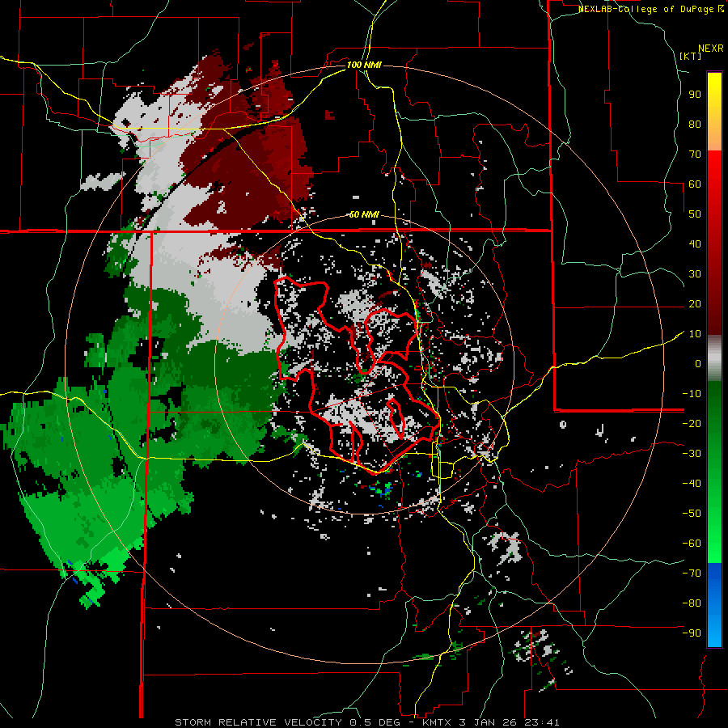The height and width of the screenshot is (728, 728).
Task: Click the 90 value on velocity scale
Action: [695, 95]
